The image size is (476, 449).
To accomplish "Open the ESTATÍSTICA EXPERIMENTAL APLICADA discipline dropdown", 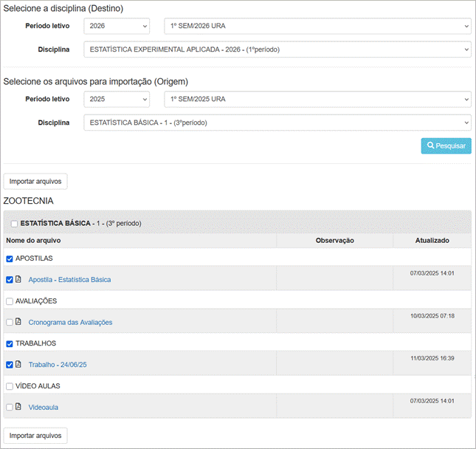I will coord(277,49).
